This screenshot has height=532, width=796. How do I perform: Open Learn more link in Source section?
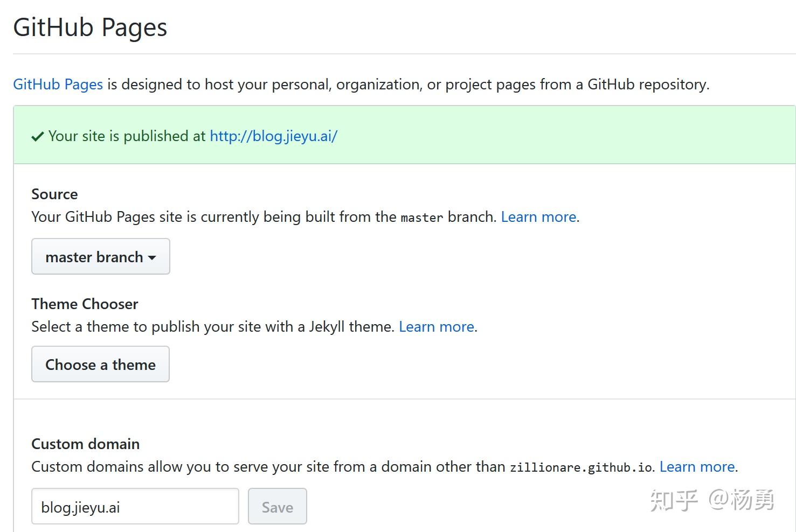click(x=538, y=217)
